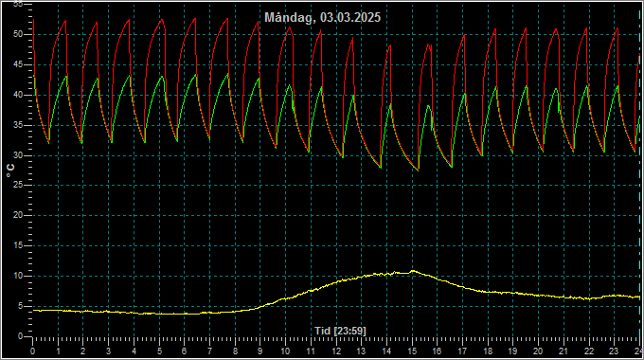Click hour 9 on the time axis

(x=259, y=351)
